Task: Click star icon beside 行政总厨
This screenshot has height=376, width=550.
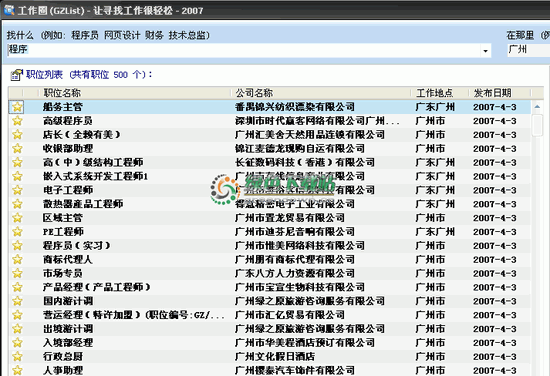Action: click(x=17, y=356)
